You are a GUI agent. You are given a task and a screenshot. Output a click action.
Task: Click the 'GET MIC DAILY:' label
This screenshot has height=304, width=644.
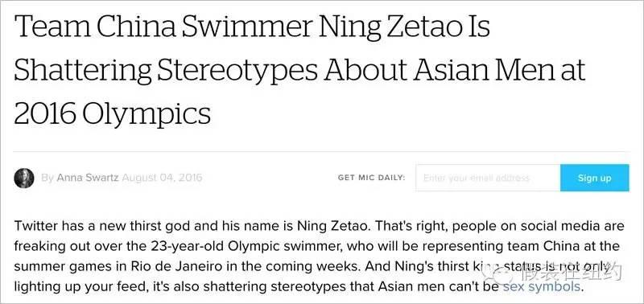click(371, 178)
